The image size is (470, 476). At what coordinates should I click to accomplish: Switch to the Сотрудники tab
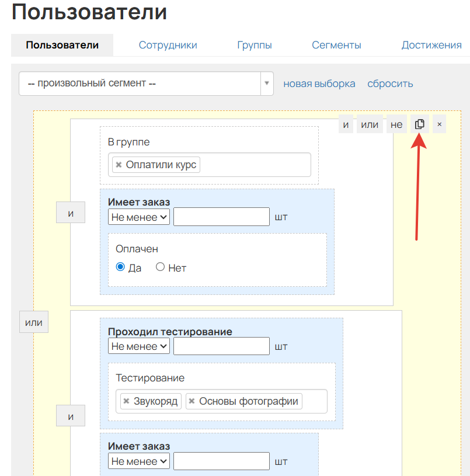click(168, 45)
